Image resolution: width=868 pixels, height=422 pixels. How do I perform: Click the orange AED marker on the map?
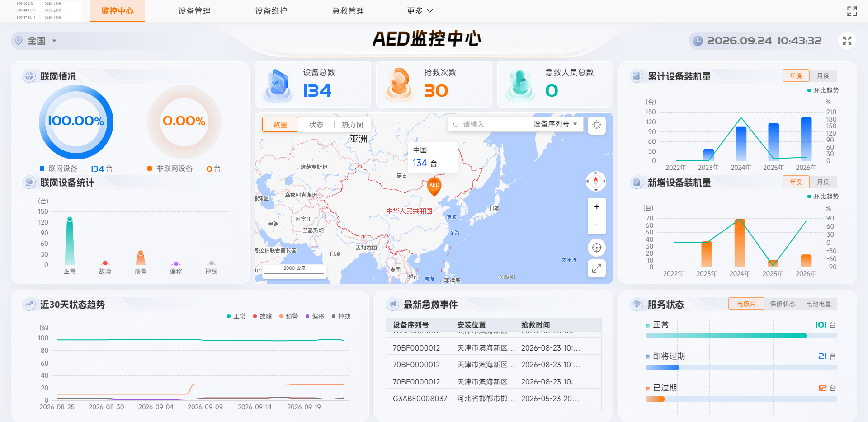(434, 186)
